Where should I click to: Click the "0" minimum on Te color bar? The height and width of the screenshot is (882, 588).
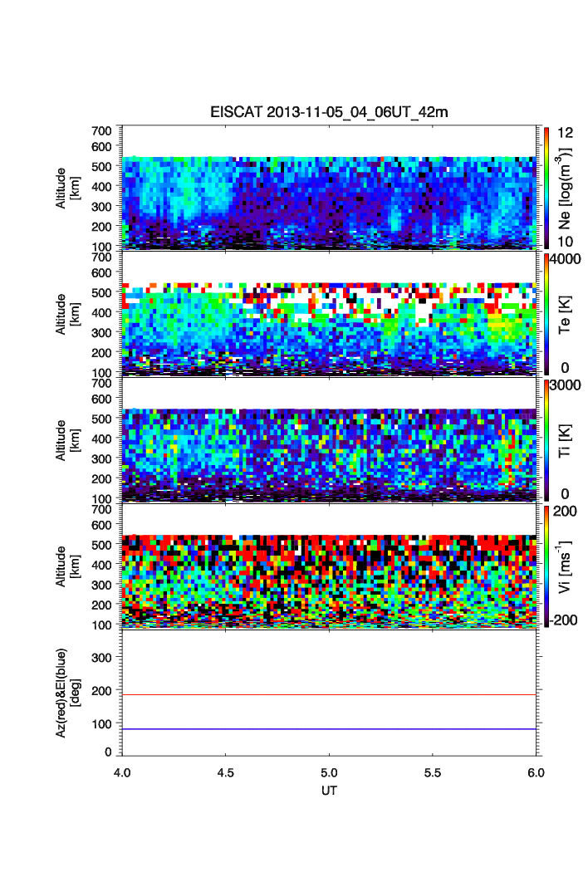click(565, 368)
